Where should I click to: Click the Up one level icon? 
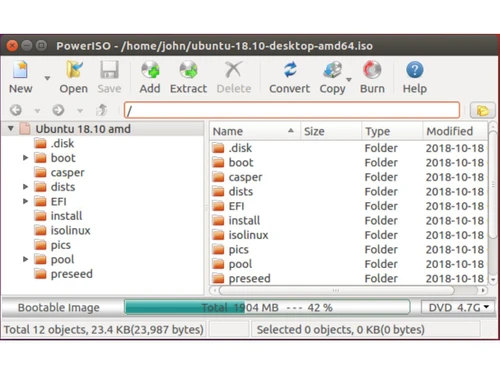[102, 110]
